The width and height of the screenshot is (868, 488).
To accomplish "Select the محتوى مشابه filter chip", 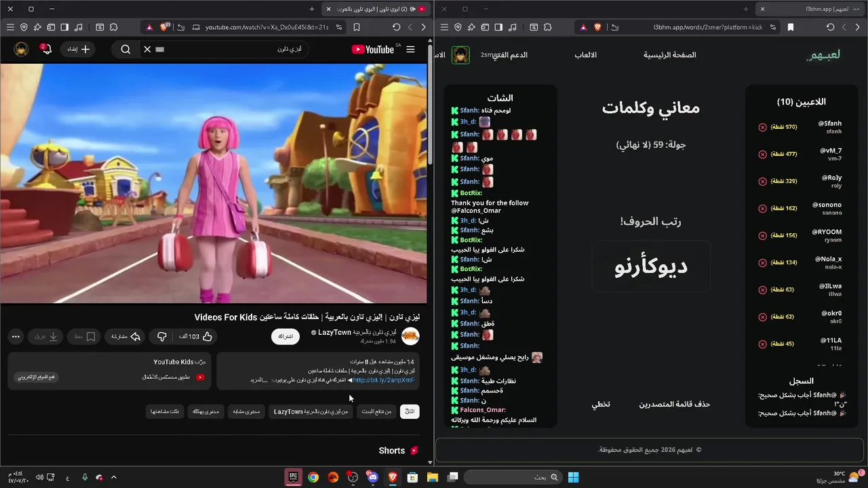I will [x=246, y=411].
